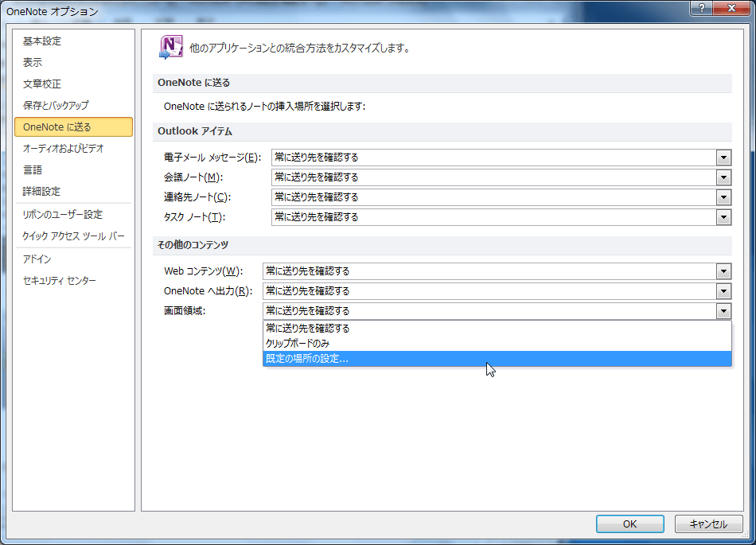Click the 連絡先ノート combo box field

(x=501, y=197)
